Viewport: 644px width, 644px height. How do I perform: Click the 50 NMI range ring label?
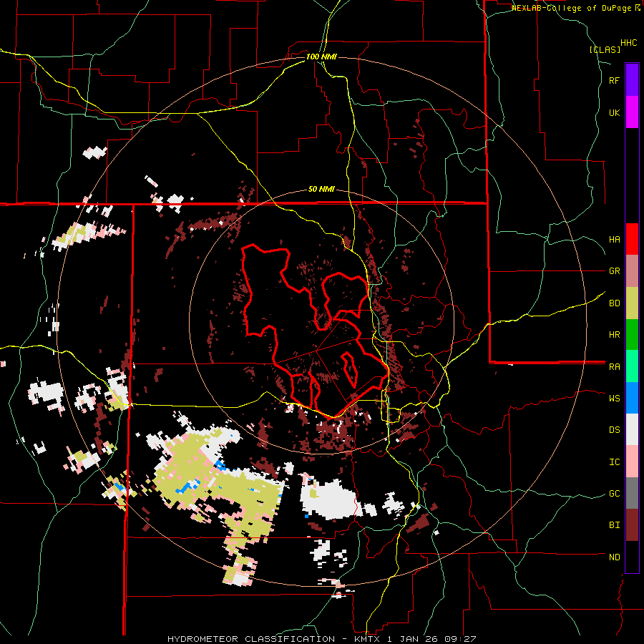pyautogui.click(x=321, y=189)
